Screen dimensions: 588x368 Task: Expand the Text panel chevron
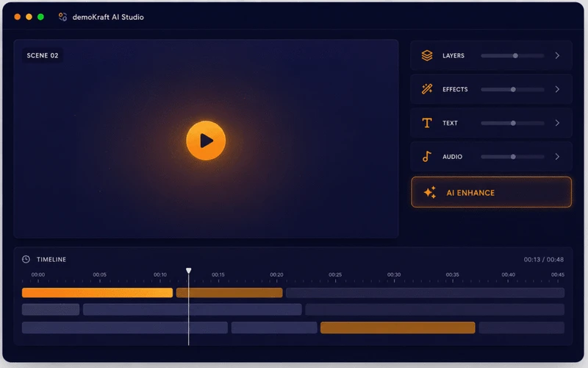(557, 123)
